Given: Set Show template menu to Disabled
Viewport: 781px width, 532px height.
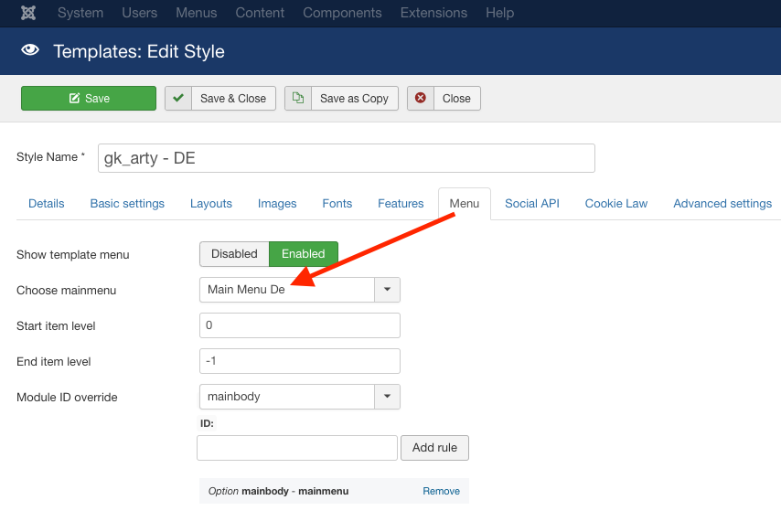Looking at the screenshot, I should (x=234, y=254).
